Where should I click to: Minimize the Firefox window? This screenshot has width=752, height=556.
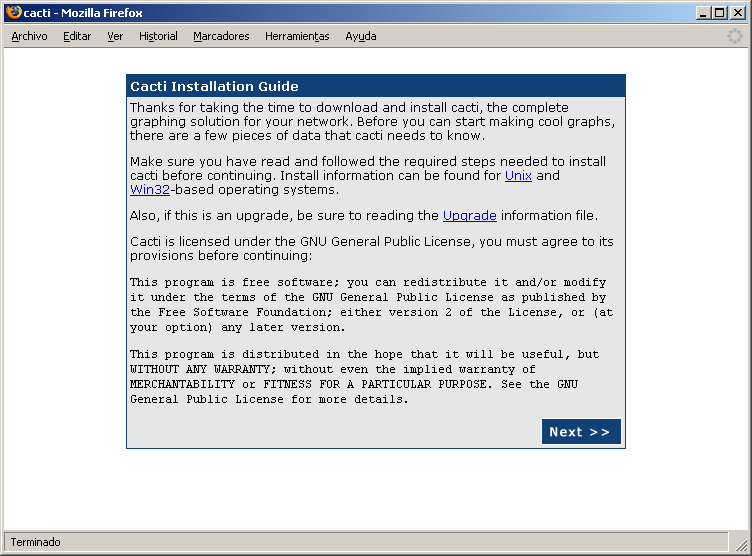[x=703, y=13]
